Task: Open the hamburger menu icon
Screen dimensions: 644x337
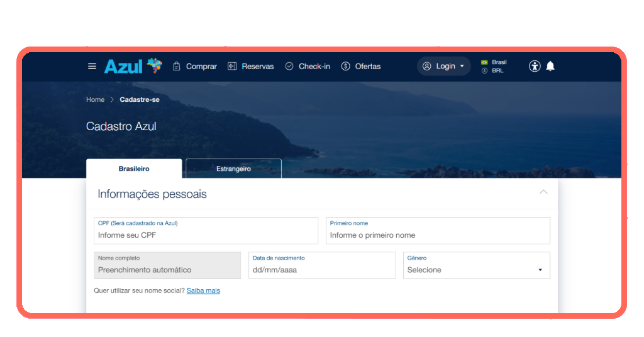Action: 92,66
